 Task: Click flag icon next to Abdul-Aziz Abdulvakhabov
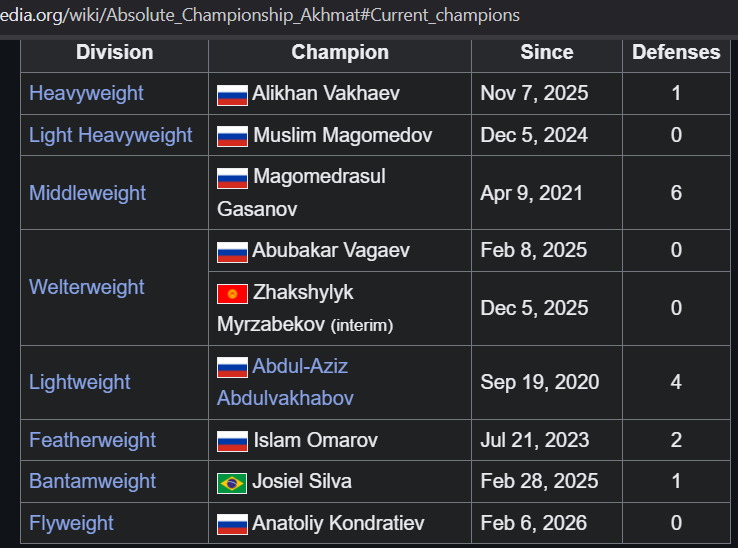tap(232, 368)
